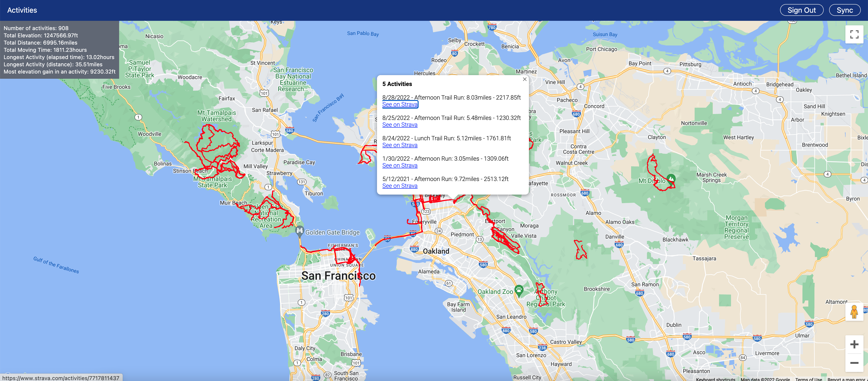The height and width of the screenshot is (381, 868).
Task: Enter fullscreen map mode
Action: pos(854,34)
